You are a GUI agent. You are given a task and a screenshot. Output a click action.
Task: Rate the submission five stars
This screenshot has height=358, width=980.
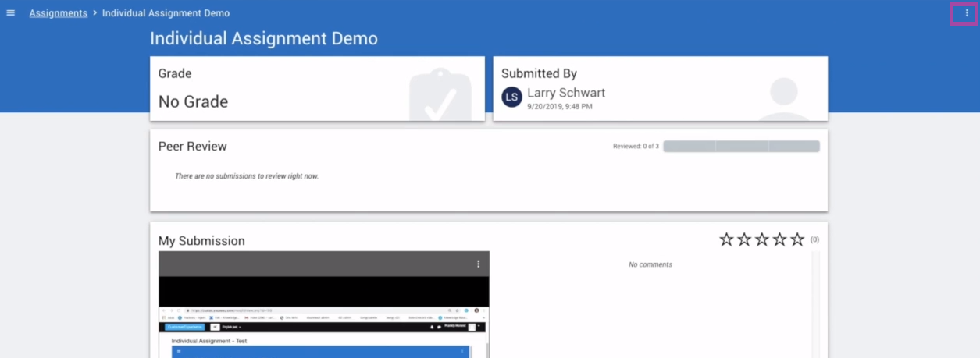797,239
